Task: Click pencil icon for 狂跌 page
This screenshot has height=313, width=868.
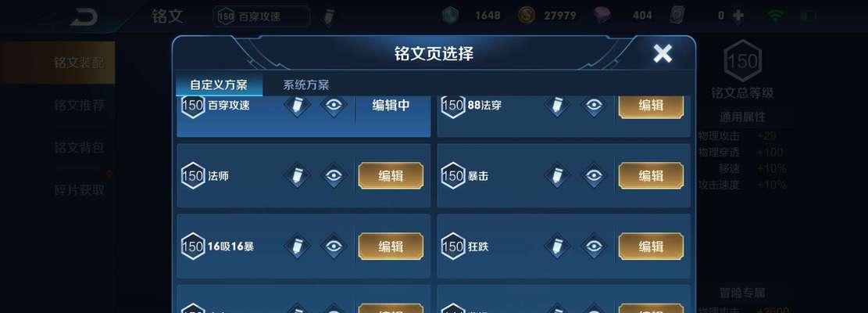Action: (557, 246)
